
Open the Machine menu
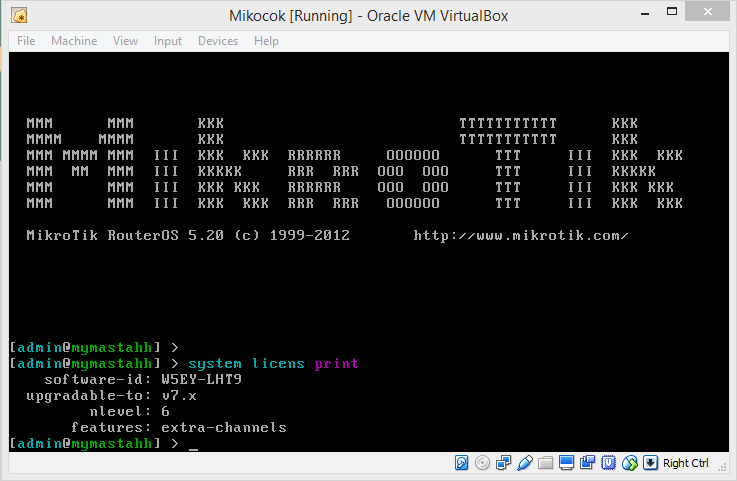[74, 41]
